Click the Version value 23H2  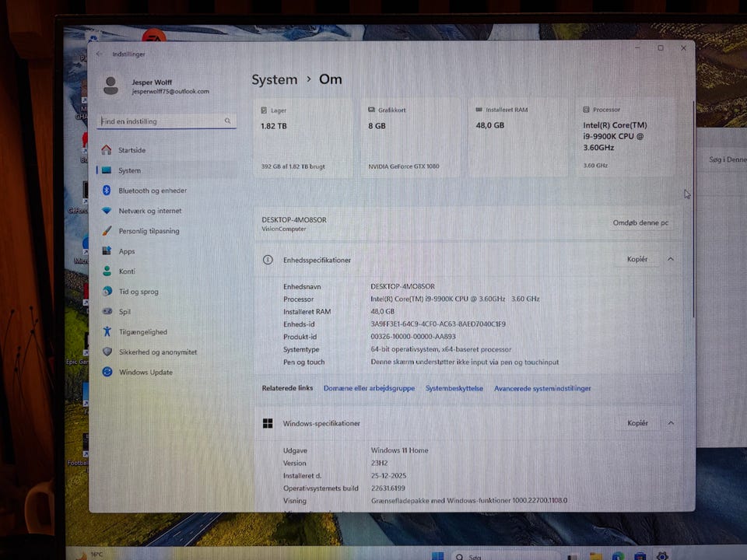(x=379, y=463)
